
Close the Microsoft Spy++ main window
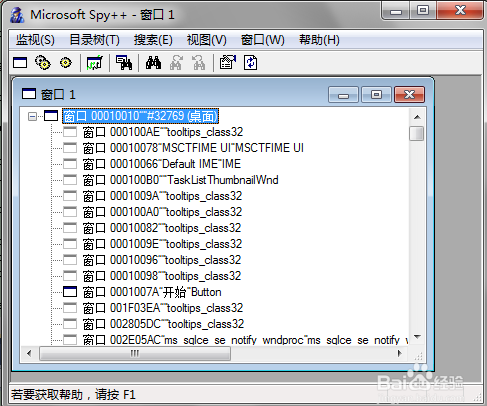(460, 11)
